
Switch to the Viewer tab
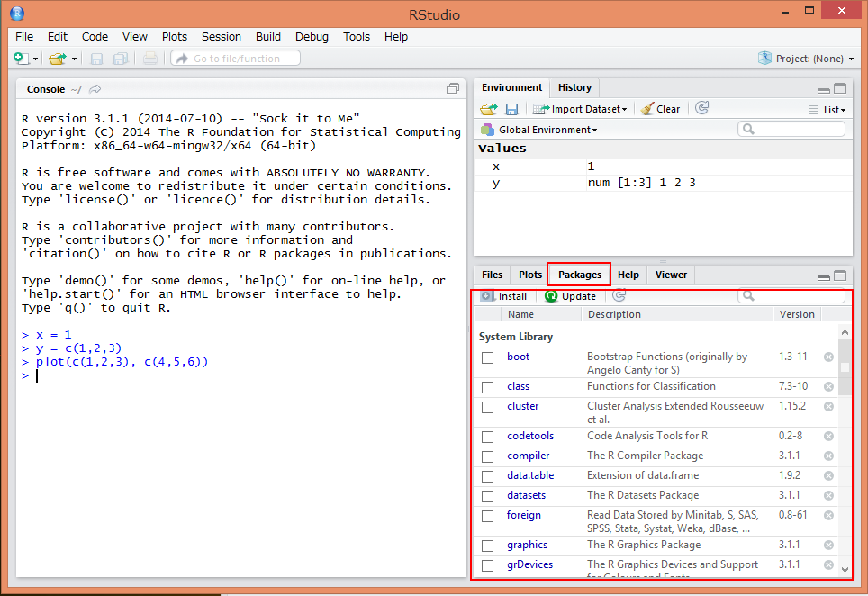(671, 275)
